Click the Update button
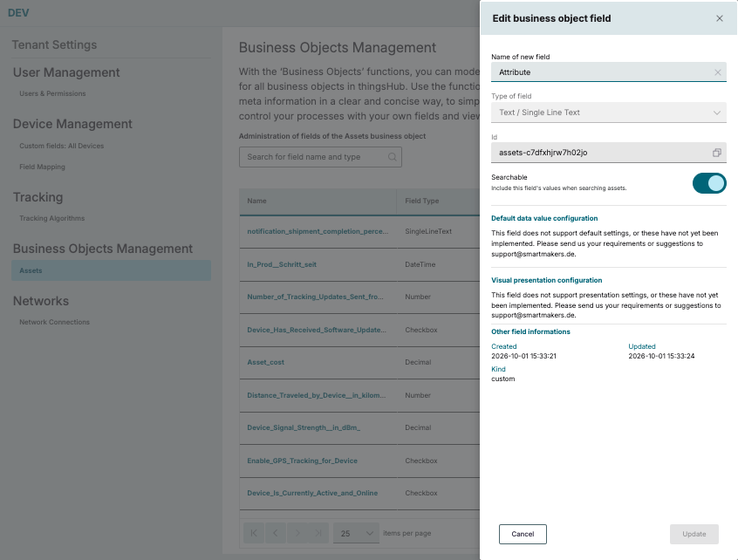 [x=694, y=534]
